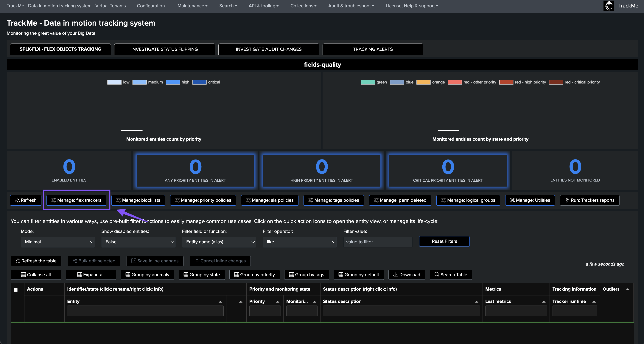This screenshot has height=344, width=644.
Task: Click Group by priority
Action: click(x=255, y=275)
